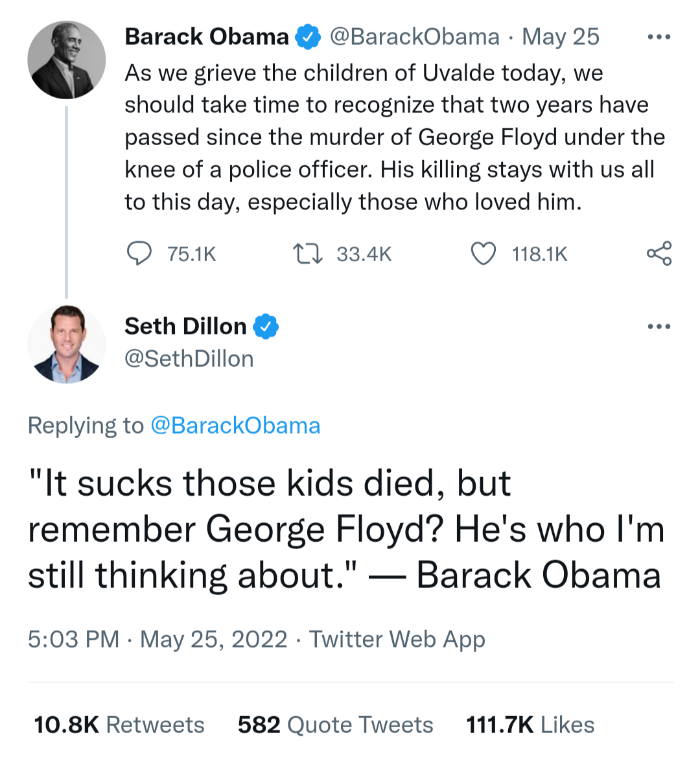This screenshot has height=757, width=700.
Task: View the 111.7K Likes list
Action: coord(530,724)
